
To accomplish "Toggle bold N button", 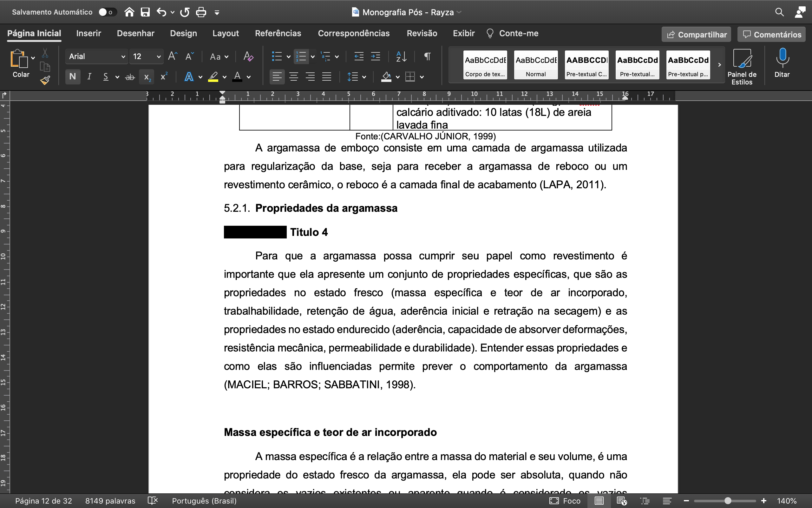I will click(72, 77).
